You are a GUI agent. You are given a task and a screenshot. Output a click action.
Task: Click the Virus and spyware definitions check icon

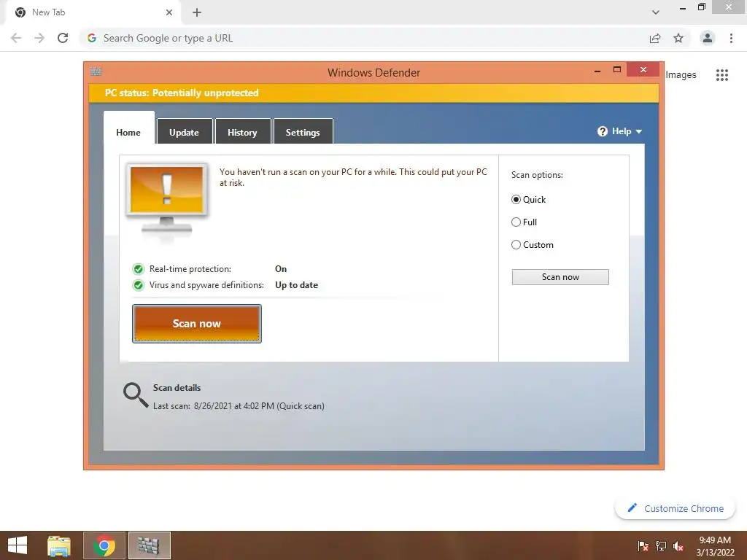[139, 285]
